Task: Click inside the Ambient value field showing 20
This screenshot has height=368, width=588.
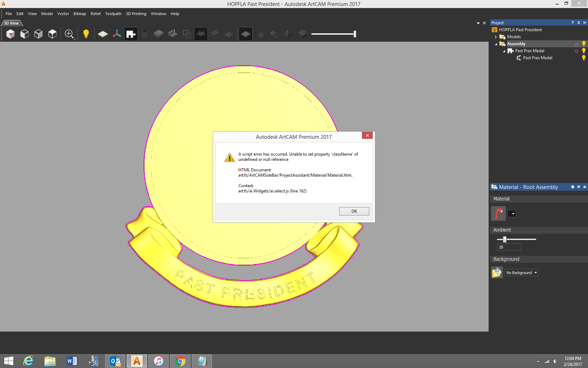Action: [x=509, y=247]
